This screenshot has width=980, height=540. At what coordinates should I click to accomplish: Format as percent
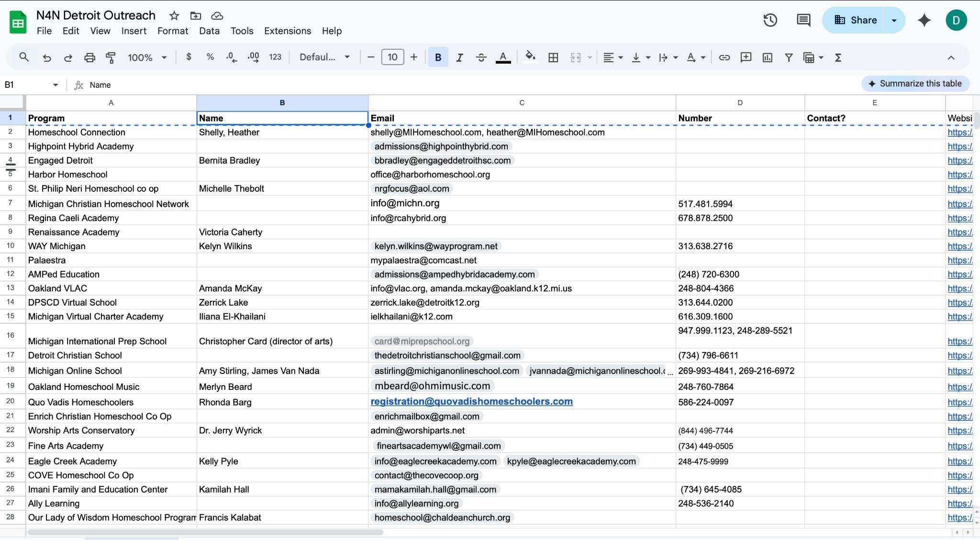210,57
